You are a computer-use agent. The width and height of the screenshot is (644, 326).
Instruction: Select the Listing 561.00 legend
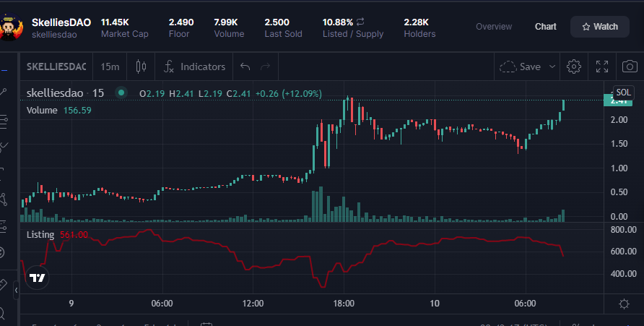[x=57, y=235]
